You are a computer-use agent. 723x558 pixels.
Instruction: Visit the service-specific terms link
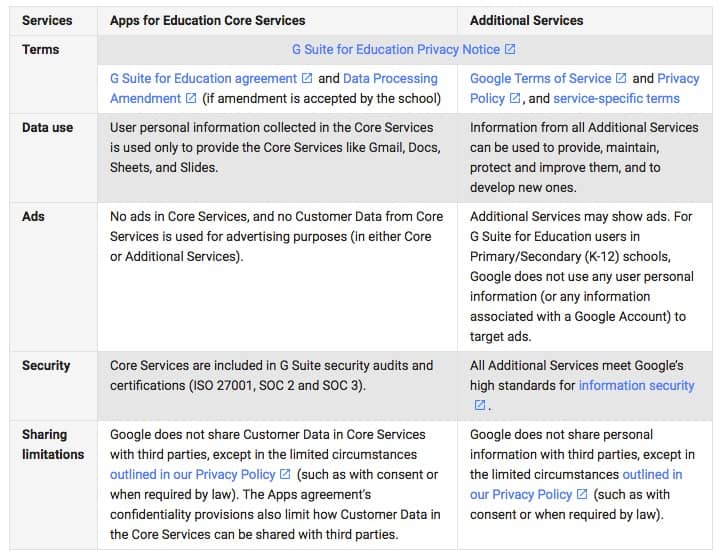coord(616,98)
